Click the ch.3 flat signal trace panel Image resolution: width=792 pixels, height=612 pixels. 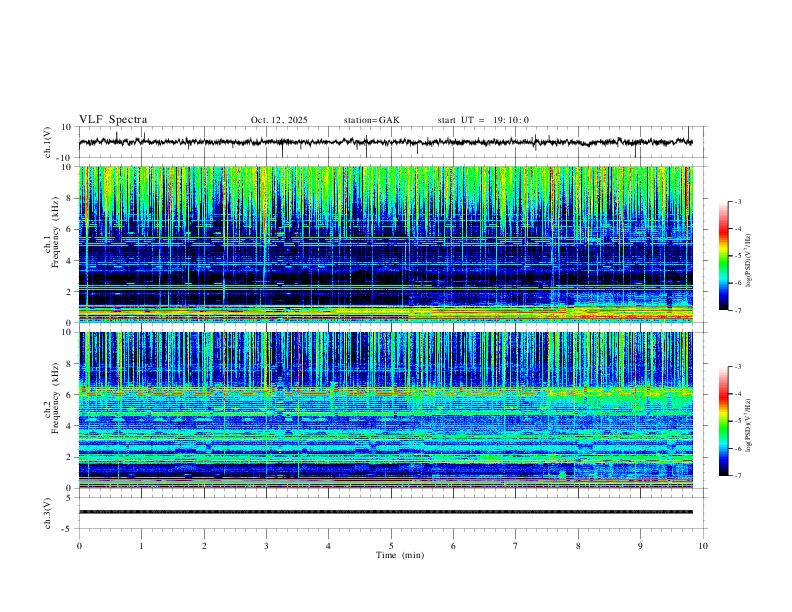pyautogui.click(x=392, y=513)
